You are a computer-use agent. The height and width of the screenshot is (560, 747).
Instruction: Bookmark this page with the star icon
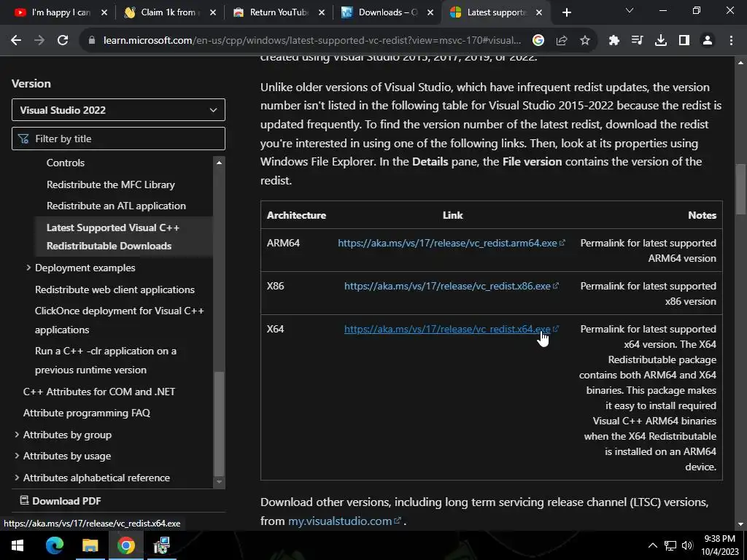[585, 41]
